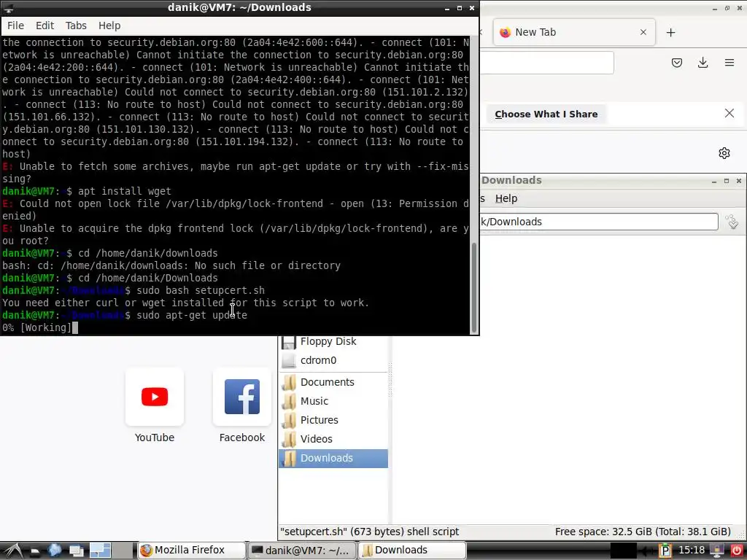The image size is (747, 560).
Task: Switch to danik@VM7 terminal taskbar button
Action: point(302,551)
